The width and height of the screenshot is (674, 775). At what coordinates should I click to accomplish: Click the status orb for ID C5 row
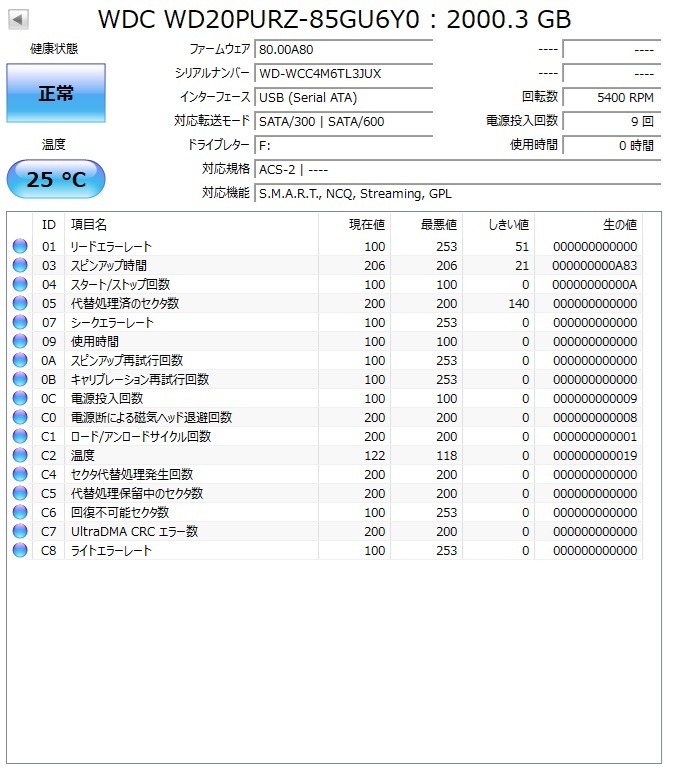20,493
